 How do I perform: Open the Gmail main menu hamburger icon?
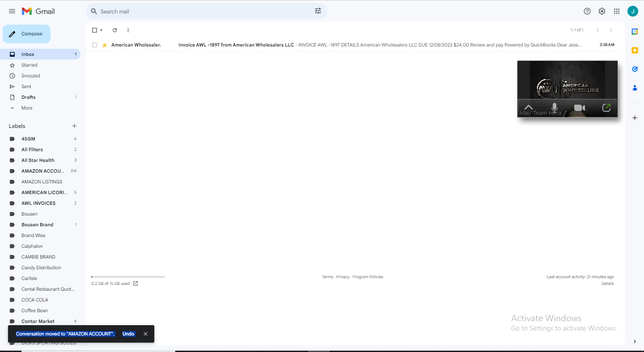pyautogui.click(x=12, y=11)
